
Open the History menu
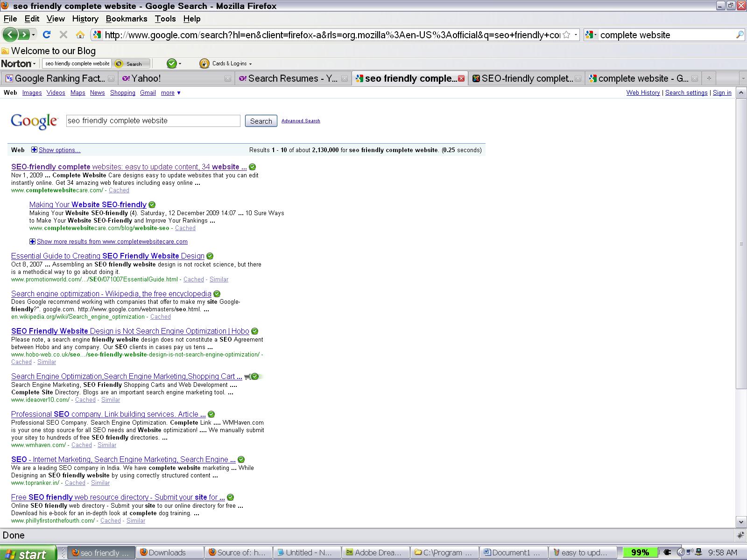(85, 19)
